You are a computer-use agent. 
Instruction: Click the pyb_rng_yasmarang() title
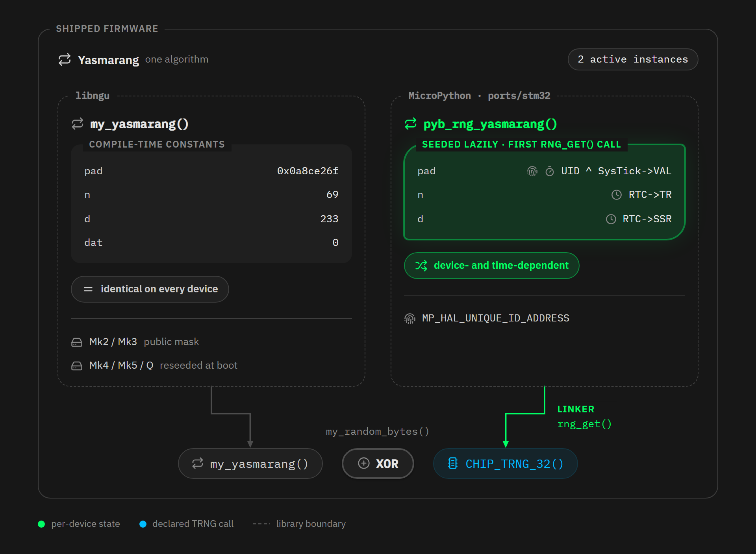(490, 124)
